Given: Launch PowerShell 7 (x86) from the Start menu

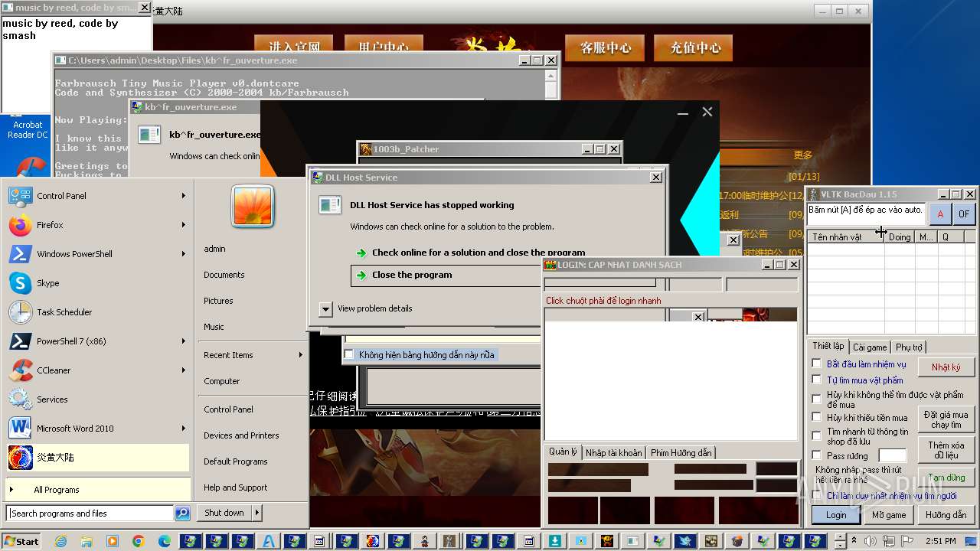Looking at the screenshot, I should pyautogui.click(x=97, y=341).
